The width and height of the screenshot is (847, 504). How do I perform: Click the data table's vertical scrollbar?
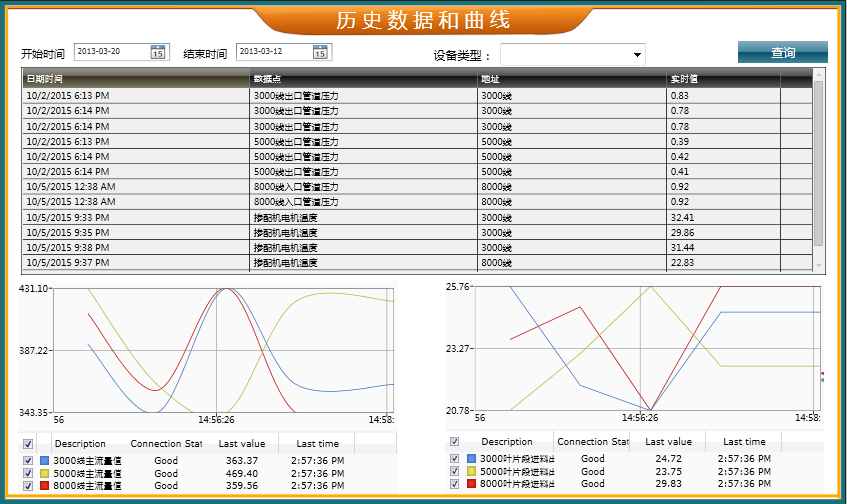[818, 160]
